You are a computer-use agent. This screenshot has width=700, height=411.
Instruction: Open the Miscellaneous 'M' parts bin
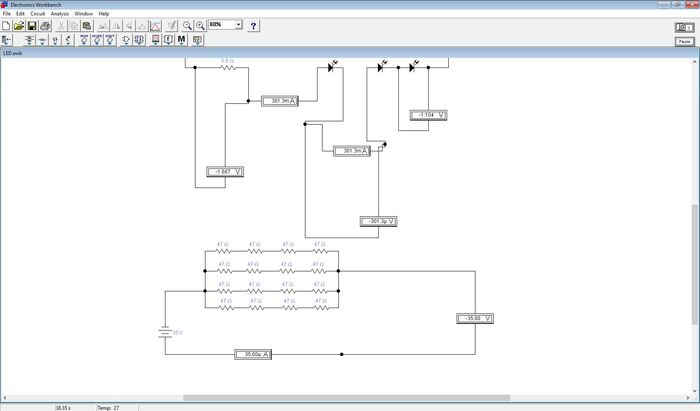[182, 40]
